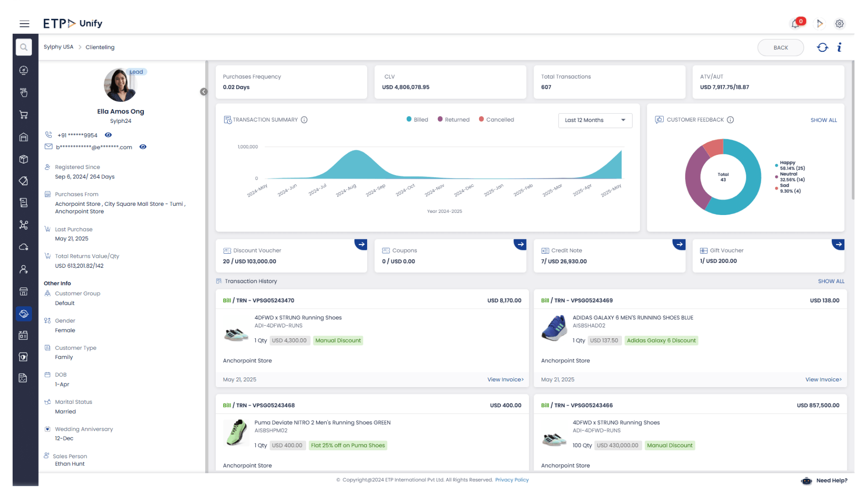
Task: Open the settings gear icon
Action: (x=839, y=24)
